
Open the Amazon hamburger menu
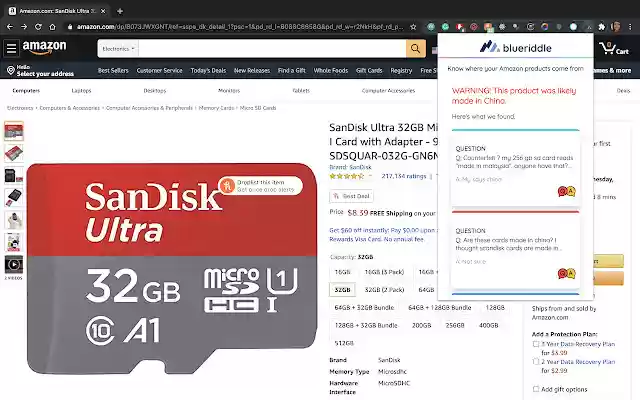coord(11,49)
